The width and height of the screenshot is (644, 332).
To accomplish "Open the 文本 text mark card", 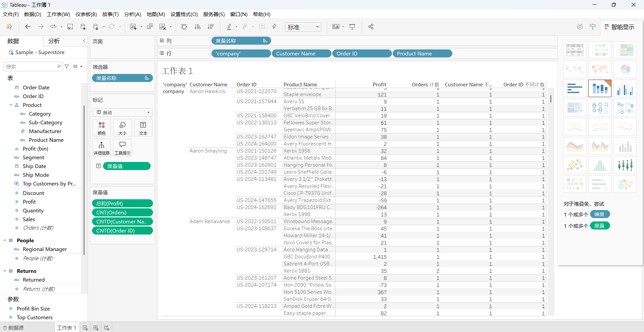I will [143, 128].
